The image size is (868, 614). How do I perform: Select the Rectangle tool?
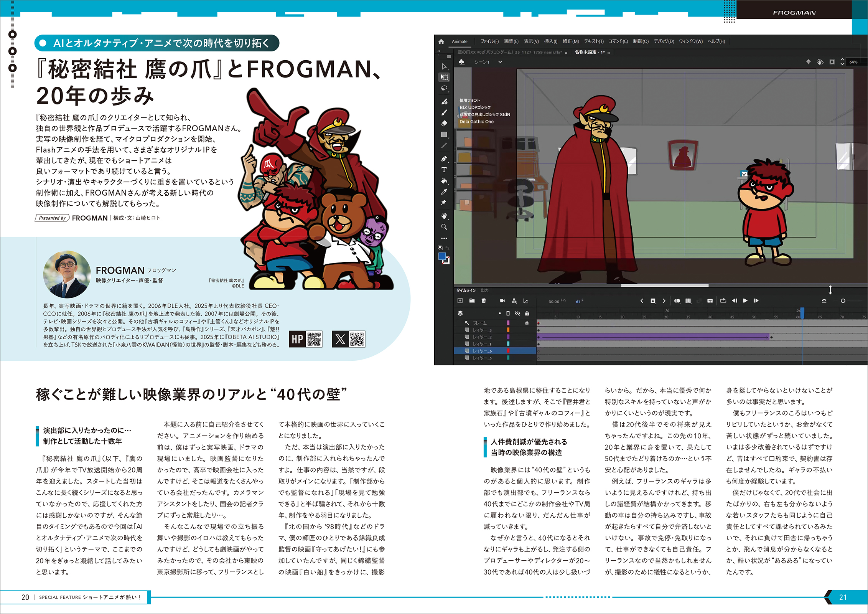pos(444,134)
